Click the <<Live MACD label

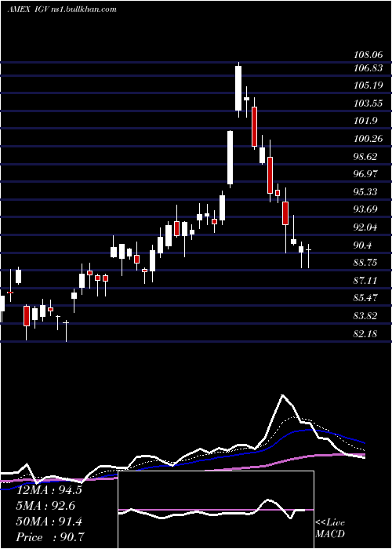click(x=330, y=529)
